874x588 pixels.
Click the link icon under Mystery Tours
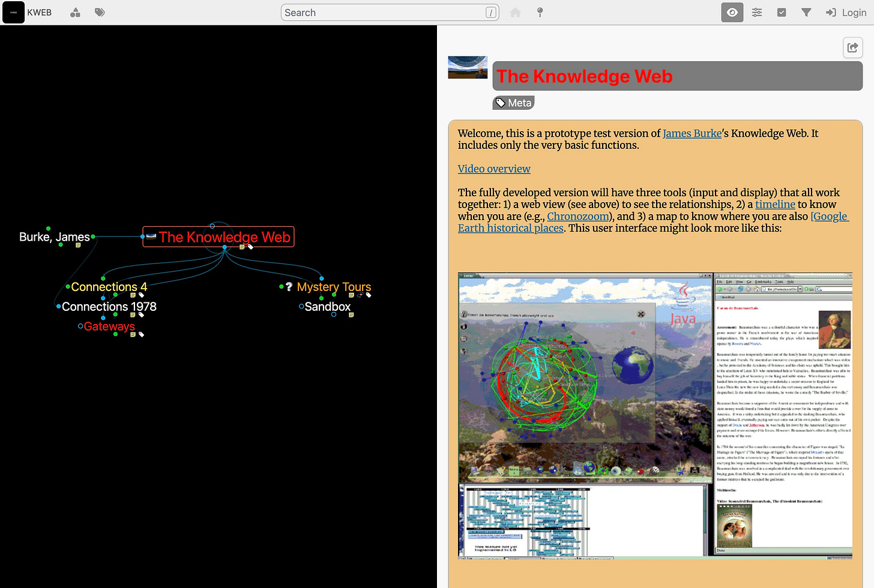[360, 295]
